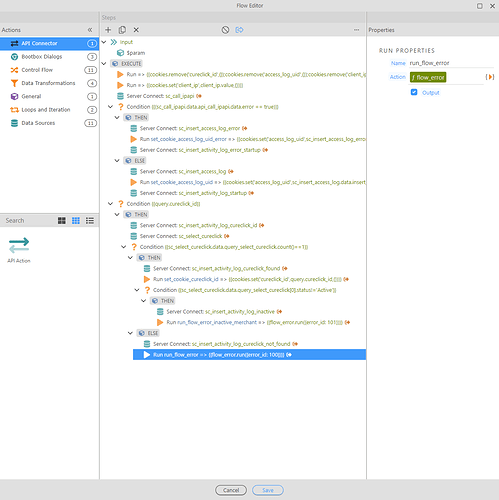Click the dynamic data picker beside Action field
Screen dimensions: 499x500
coord(490,77)
